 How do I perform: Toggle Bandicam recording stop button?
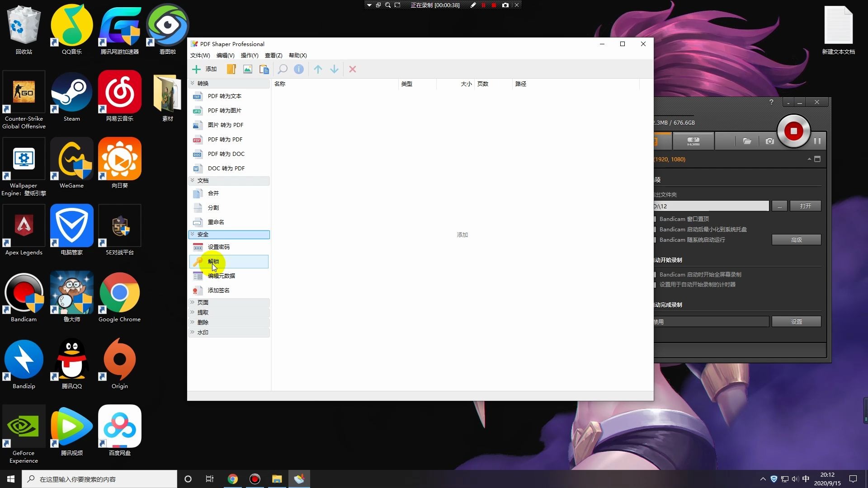tap(794, 131)
